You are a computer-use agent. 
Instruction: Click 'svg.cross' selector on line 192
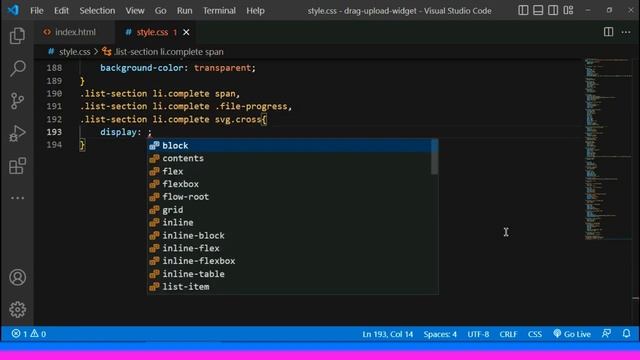pyautogui.click(x=238, y=119)
